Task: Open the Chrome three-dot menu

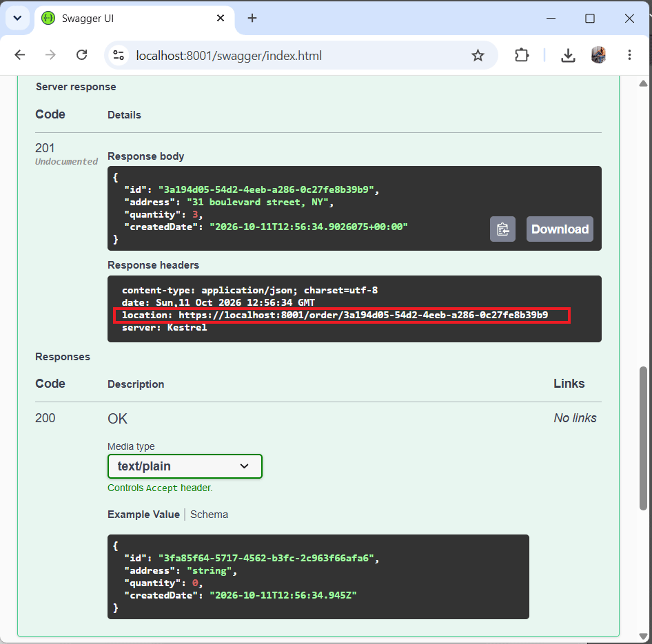Action: pos(629,55)
